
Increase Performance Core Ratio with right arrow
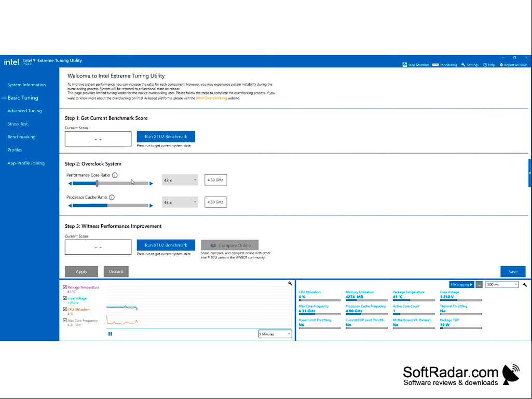[x=152, y=184]
